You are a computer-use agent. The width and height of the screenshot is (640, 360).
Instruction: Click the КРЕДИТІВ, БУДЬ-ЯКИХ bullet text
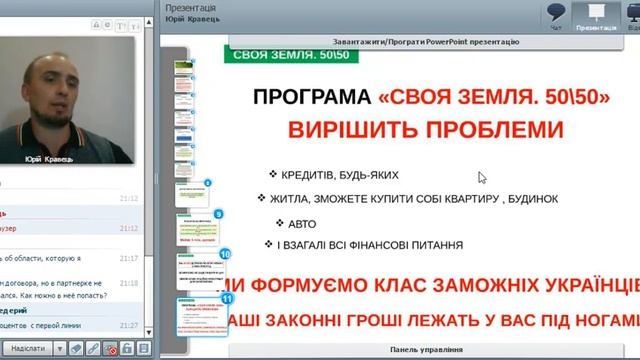coord(340,176)
